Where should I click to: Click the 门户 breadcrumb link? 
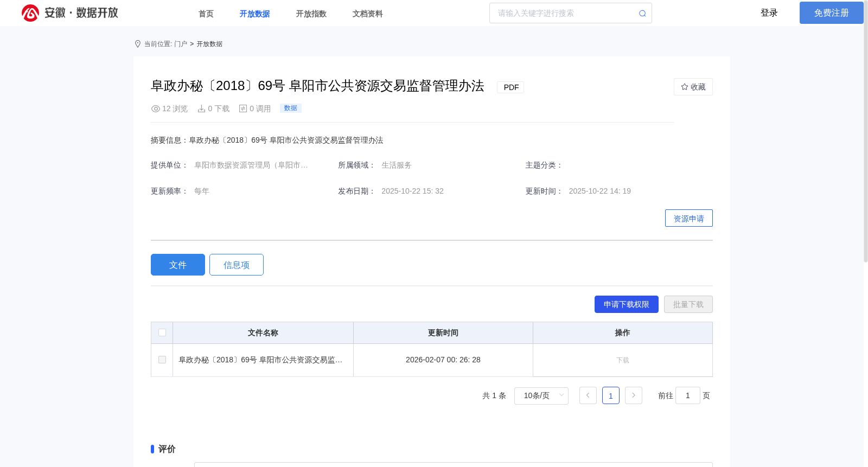click(181, 44)
